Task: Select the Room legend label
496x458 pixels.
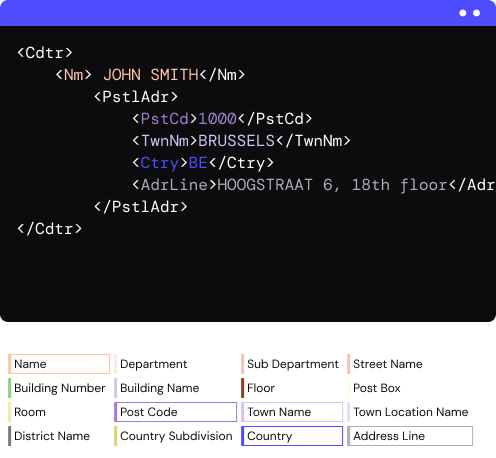Action: (x=30, y=412)
